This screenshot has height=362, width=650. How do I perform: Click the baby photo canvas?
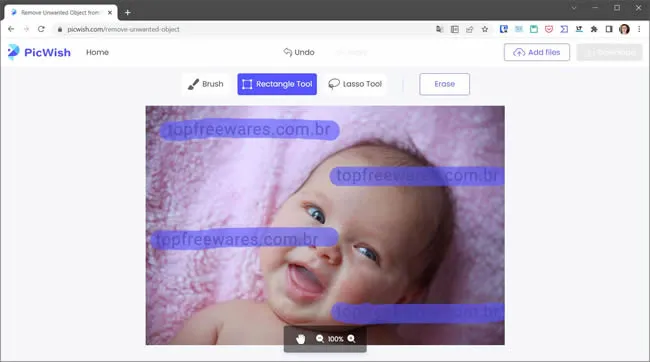point(325,225)
